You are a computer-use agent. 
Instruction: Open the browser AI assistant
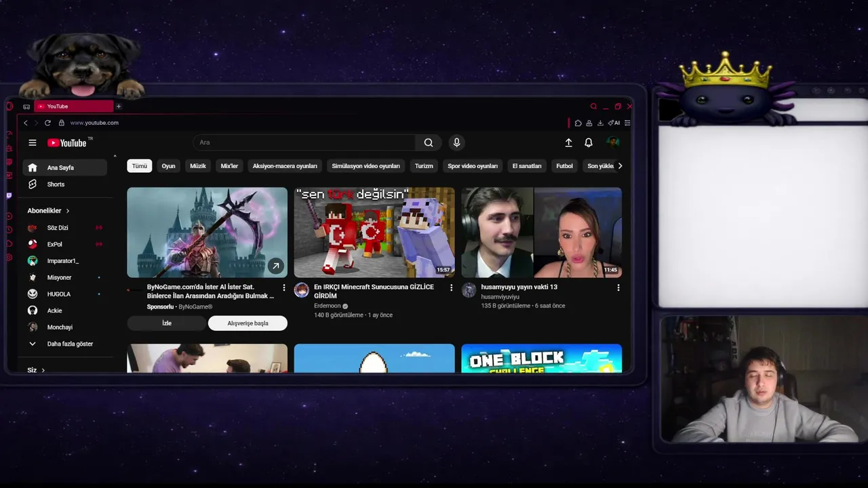614,123
